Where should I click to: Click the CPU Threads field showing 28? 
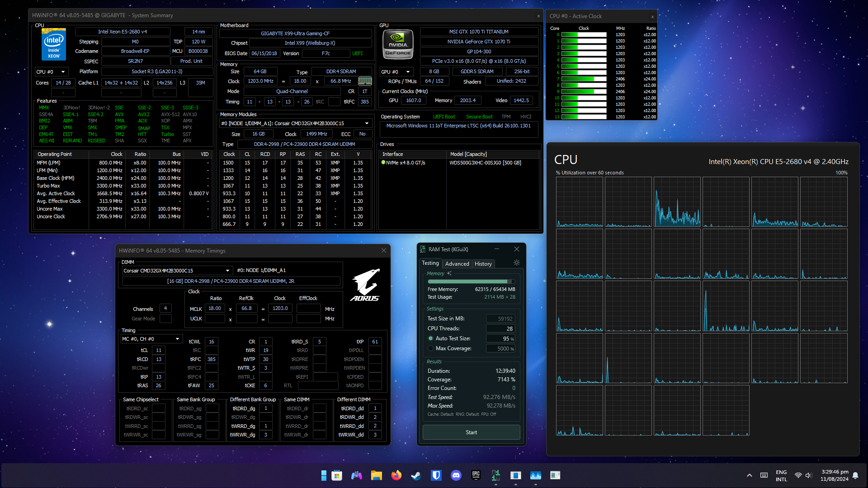pyautogui.click(x=501, y=329)
